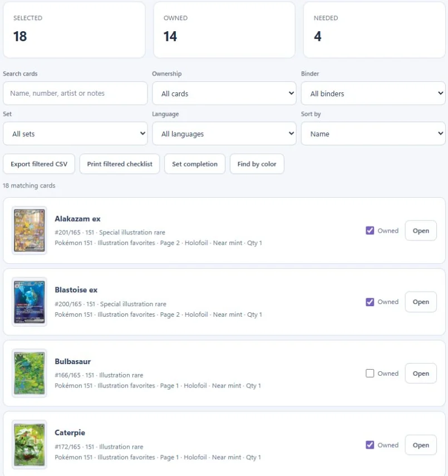Click the Find by color button
Viewport: 448px width, 476px height.
[x=257, y=164]
